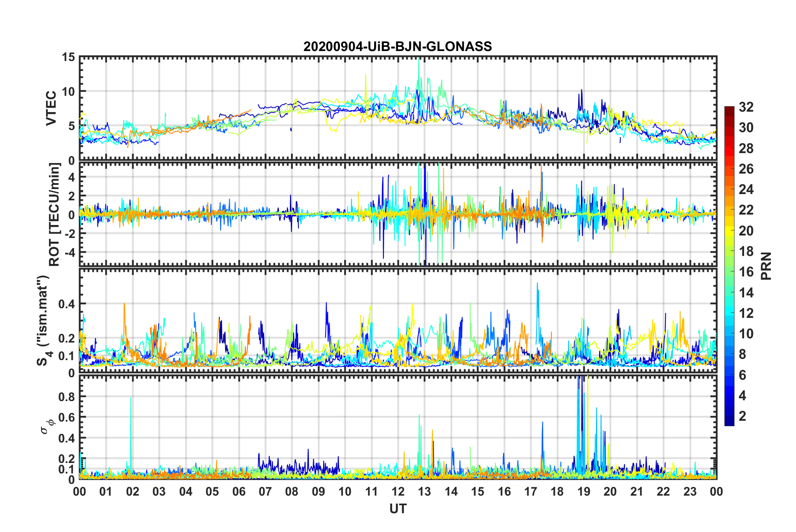Click the 15 tick on VTEC axis
Screen dimensions: 796x532
69,57
